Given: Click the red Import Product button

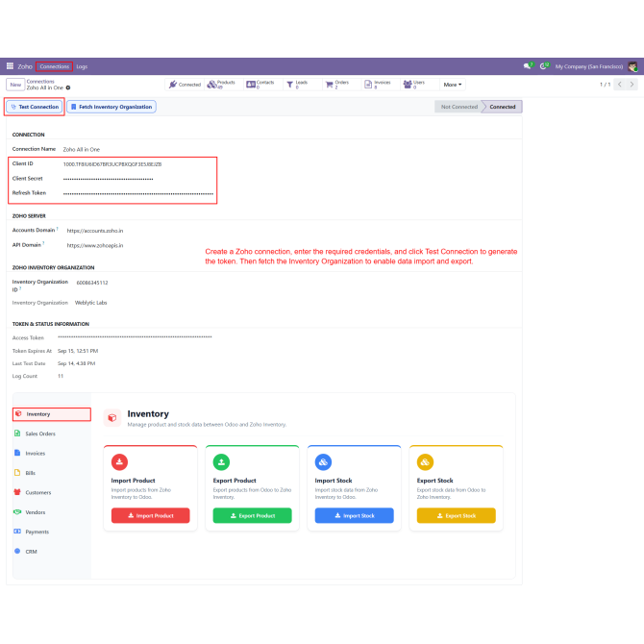Looking at the screenshot, I should coord(150,515).
